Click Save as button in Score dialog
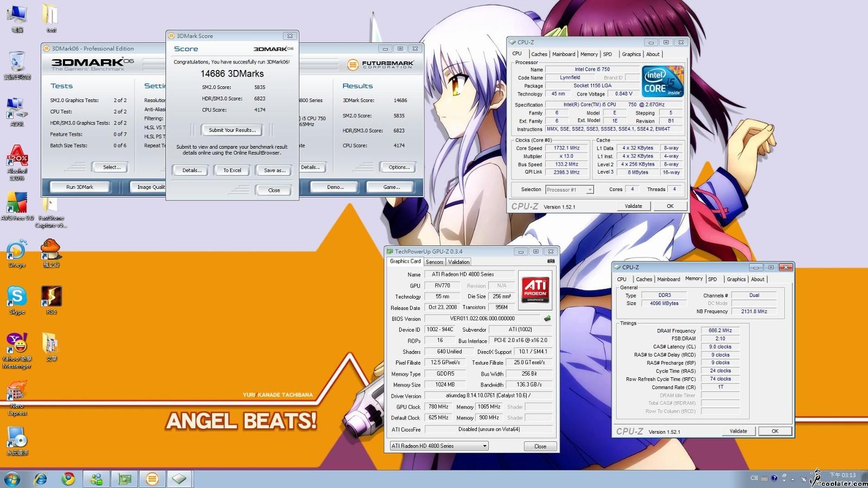The height and width of the screenshot is (488, 868). (x=275, y=170)
